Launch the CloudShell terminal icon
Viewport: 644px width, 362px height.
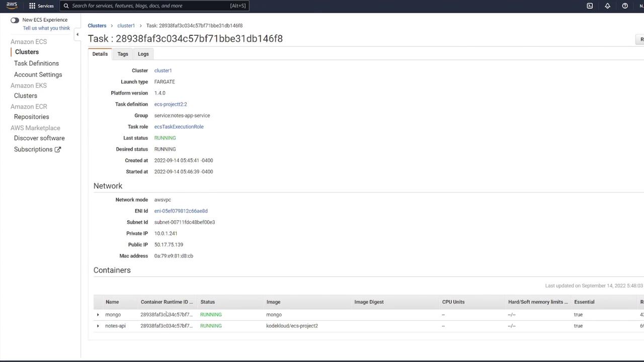tap(590, 6)
